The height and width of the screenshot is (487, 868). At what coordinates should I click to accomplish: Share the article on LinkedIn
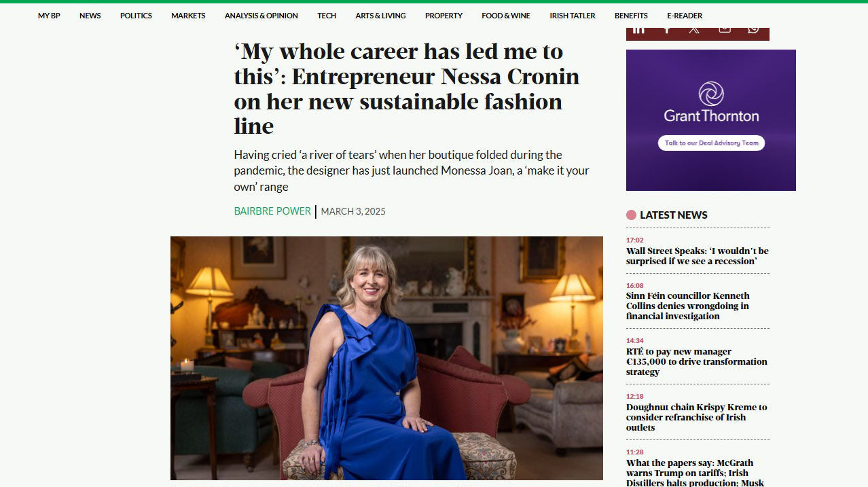pyautogui.click(x=638, y=29)
